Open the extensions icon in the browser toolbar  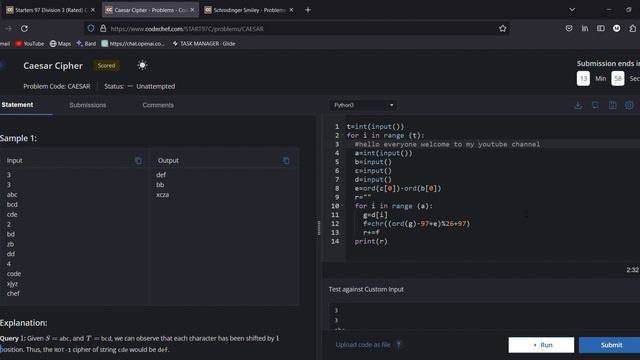coord(633,29)
